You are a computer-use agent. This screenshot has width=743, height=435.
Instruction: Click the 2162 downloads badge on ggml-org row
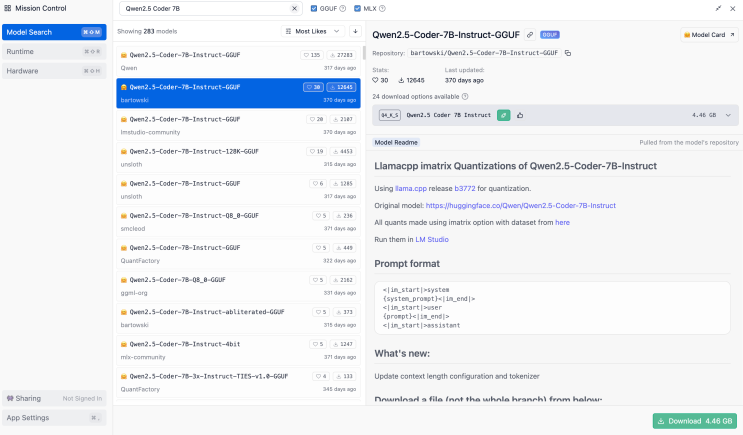[343, 280]
